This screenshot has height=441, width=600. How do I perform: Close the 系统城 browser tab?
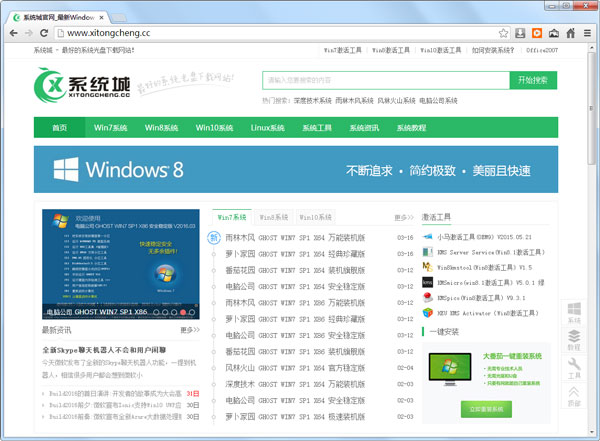pos(101,17)
